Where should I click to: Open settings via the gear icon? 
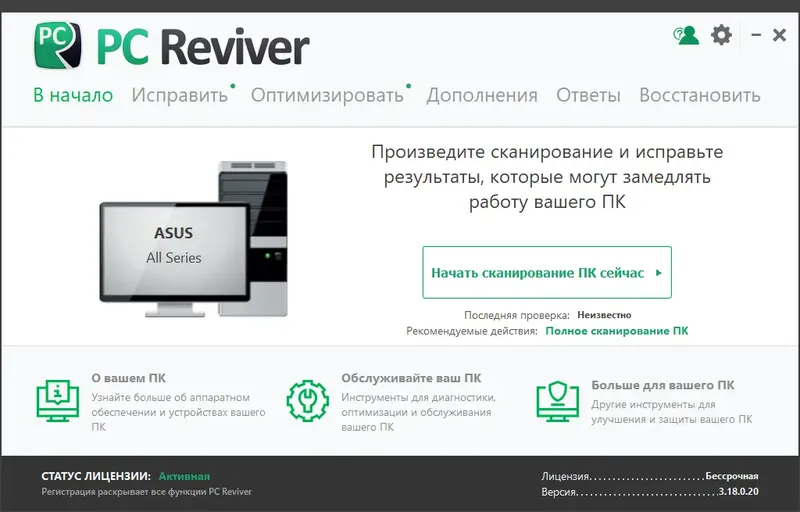(x=721, y=35)
